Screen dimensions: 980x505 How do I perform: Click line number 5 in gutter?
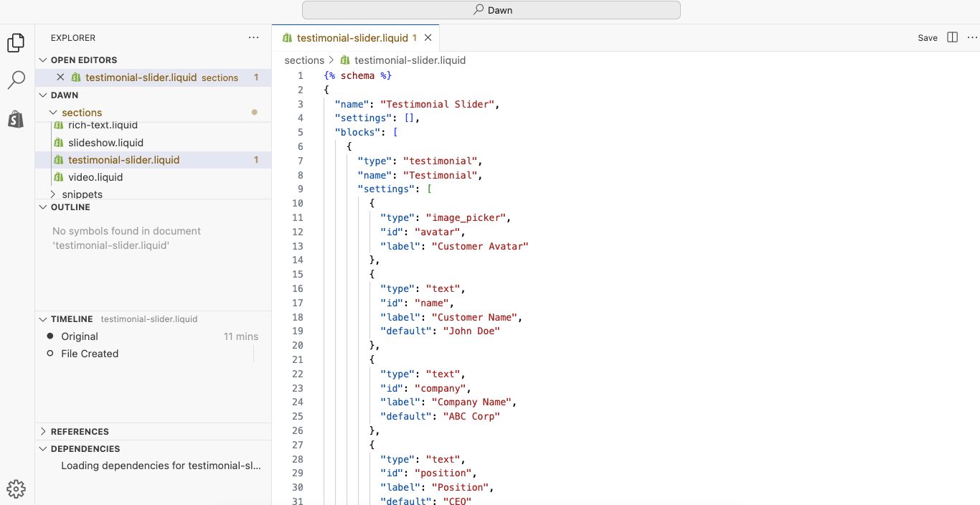pyautogui.click(x=301, y=132)
